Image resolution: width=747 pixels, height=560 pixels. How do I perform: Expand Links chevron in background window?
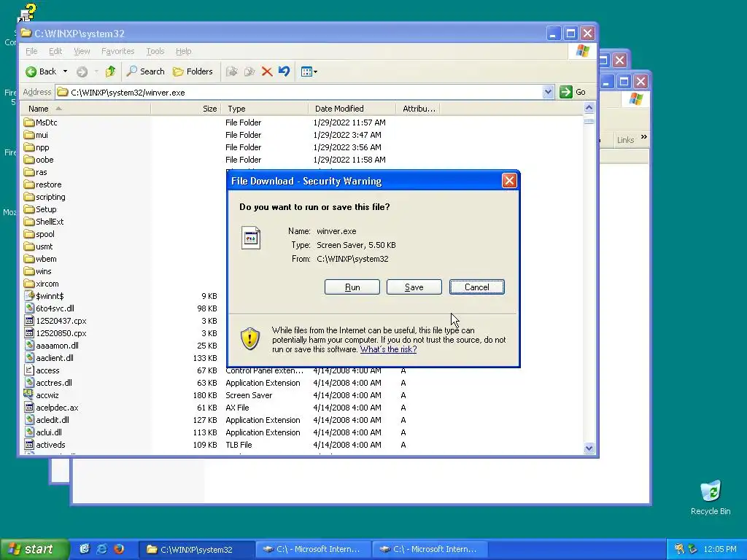[644, 137]
